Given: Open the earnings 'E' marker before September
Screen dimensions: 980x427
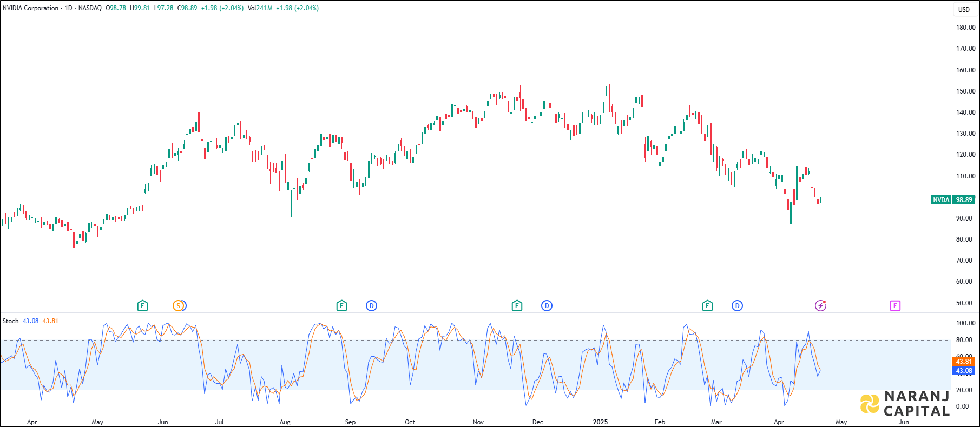Looking at the screenshot, I should 341,306.
